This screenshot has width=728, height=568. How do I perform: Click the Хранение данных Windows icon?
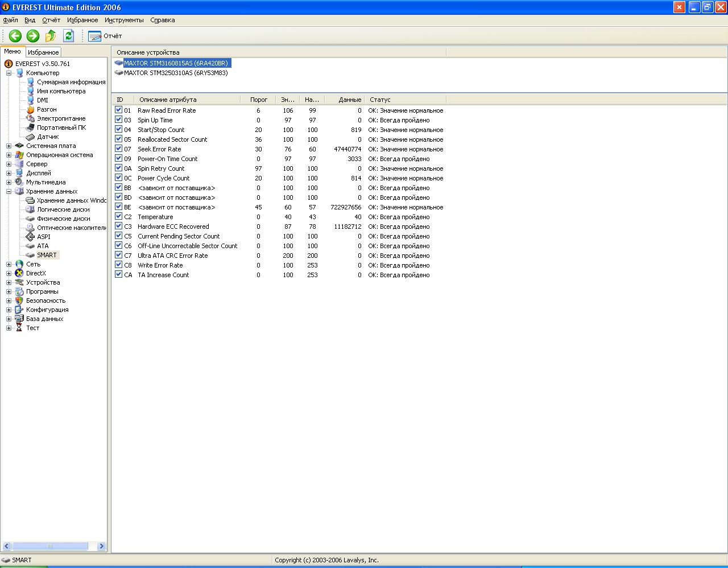pos(31,200)
